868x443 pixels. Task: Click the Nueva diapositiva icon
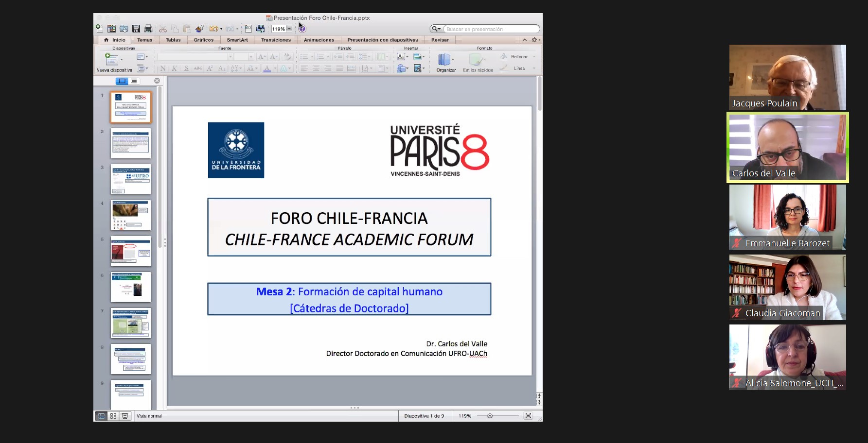tap(111, 60)
